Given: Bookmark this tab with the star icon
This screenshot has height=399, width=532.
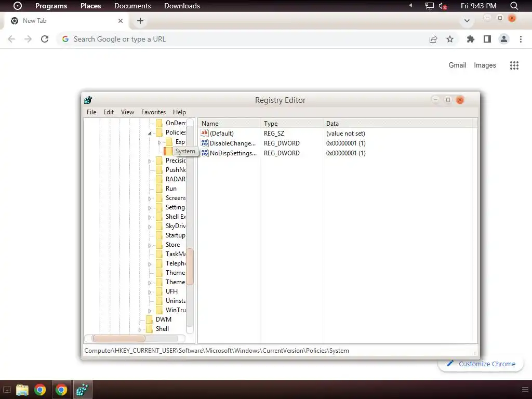Looking at the screenshot, I should point(450,39).
